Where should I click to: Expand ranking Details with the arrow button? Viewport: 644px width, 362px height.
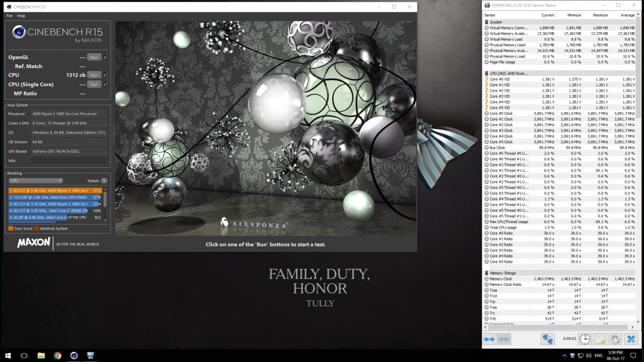pyautogui.click(x=104, y=181)
